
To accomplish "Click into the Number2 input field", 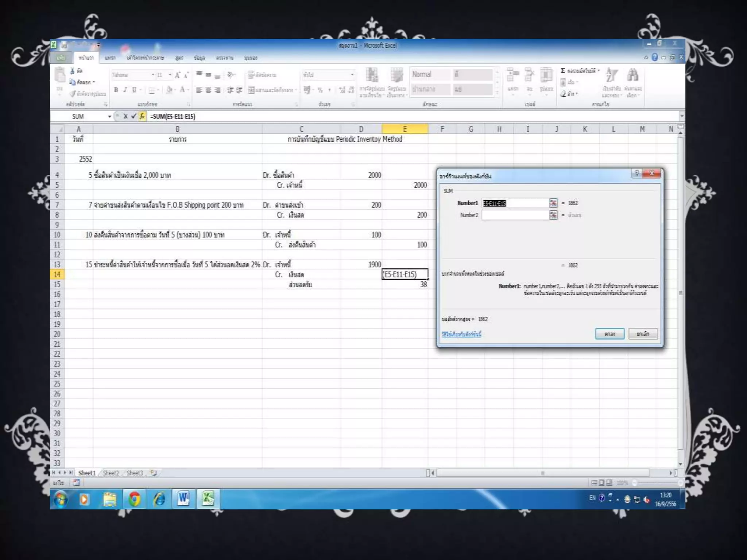I will (x=515, y=215).
